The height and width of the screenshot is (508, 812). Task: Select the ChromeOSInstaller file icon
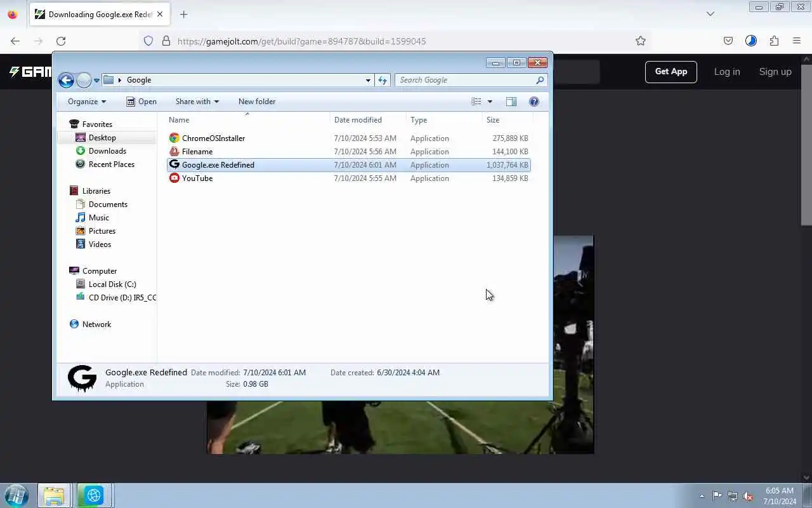click(174, 138)
